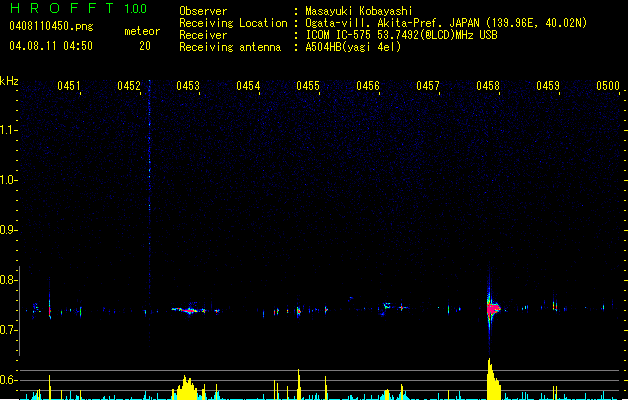
Task: Click the 1.1 kHz axis label
Action: [x=8, y=130]
